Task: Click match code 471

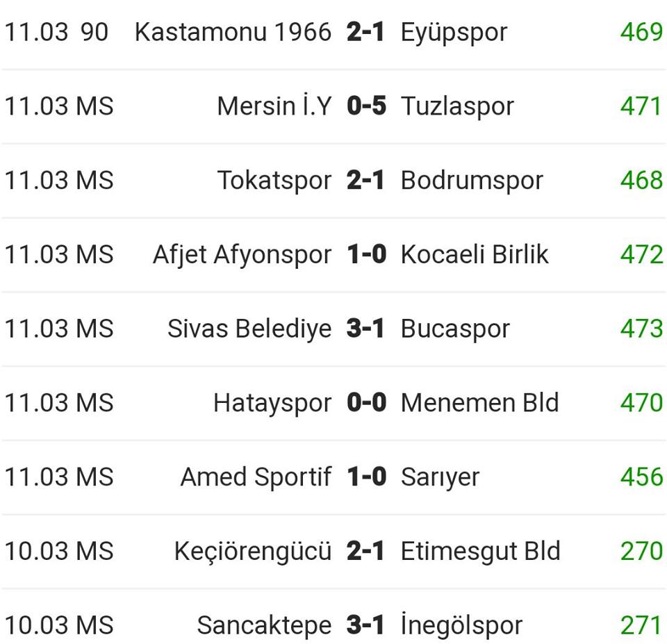Action: coord(641,106)
